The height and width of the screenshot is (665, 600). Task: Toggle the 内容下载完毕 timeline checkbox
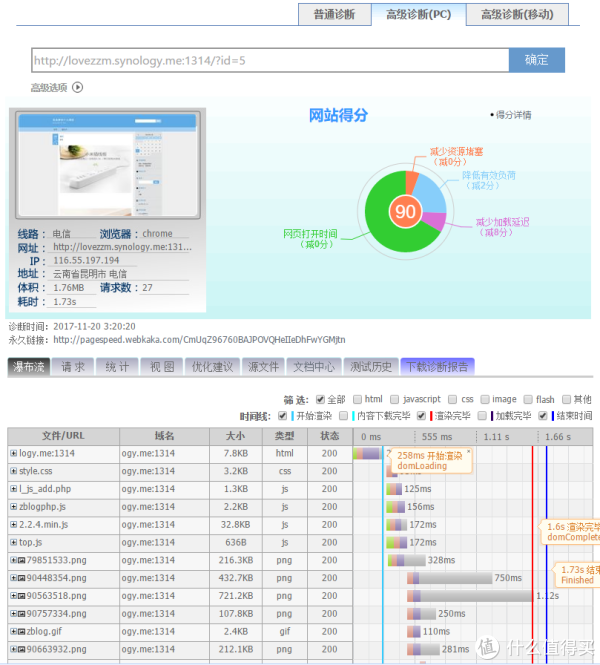345,416
